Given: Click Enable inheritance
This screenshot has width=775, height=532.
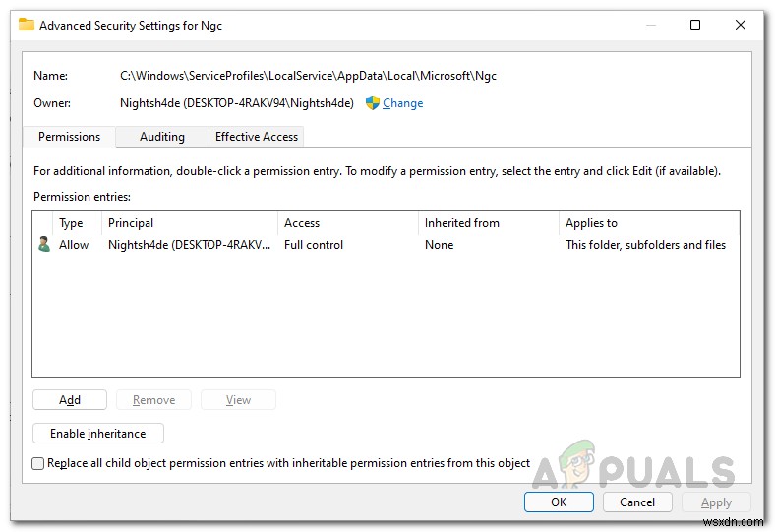Looking at the screenshot, I should (x=98, y=434).
